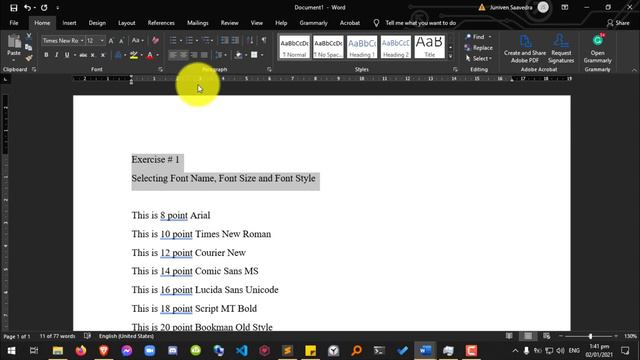
Task: Justify the text alignment
Action: click(204, 55)
